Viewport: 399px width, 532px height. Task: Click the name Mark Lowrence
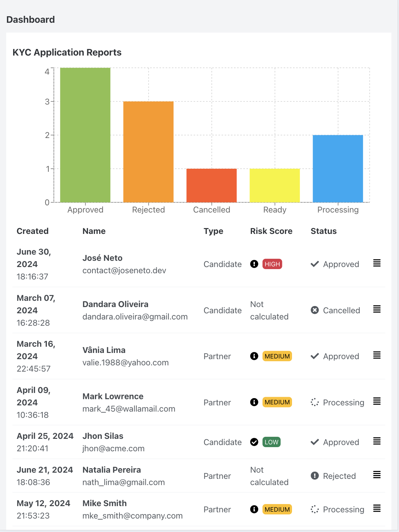pos(113,396)
